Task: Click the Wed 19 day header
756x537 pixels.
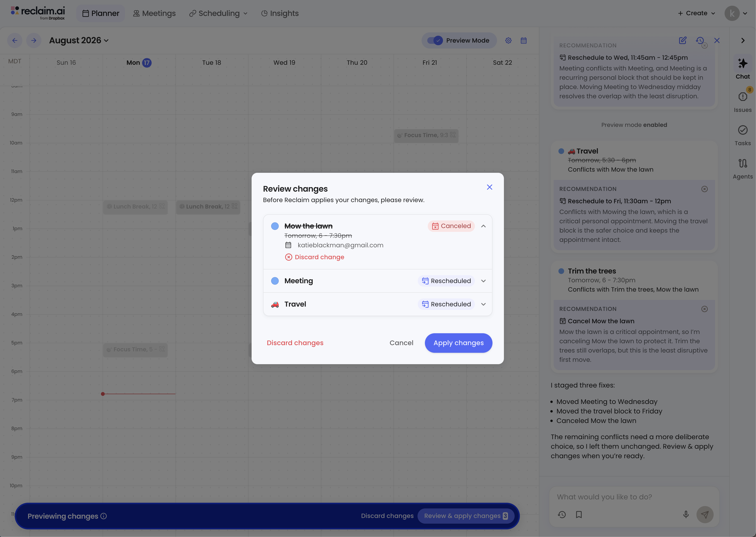Action: tap(284, 63)
